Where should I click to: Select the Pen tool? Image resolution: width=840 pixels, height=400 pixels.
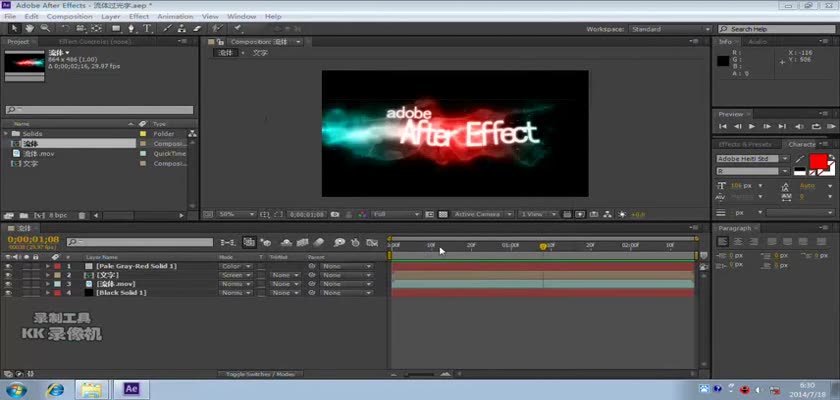[131, 28]
